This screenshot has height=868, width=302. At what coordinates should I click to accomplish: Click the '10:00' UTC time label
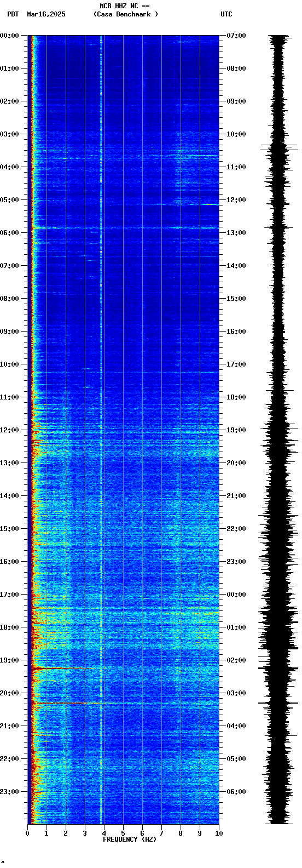pyautogui.click(x=236, y=134)
